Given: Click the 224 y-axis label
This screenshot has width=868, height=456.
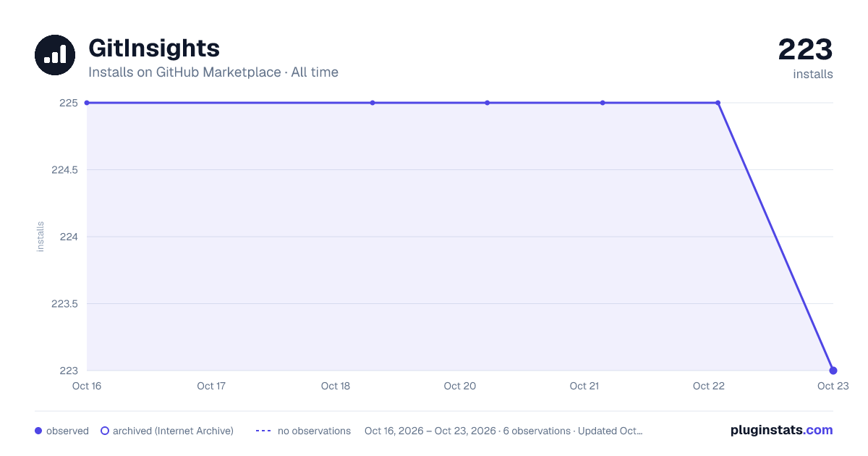Looking at the screenshot, I should coord(69,237).
